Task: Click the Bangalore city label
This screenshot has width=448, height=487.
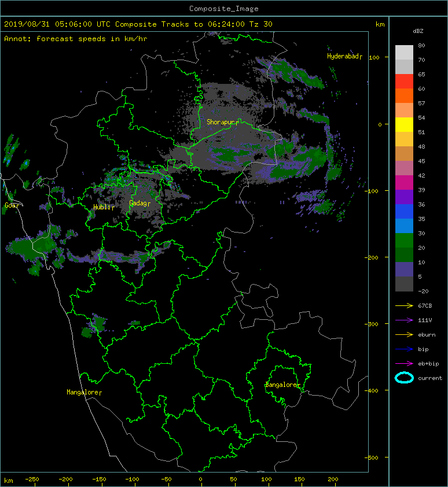Action: (x=282, y=385)
